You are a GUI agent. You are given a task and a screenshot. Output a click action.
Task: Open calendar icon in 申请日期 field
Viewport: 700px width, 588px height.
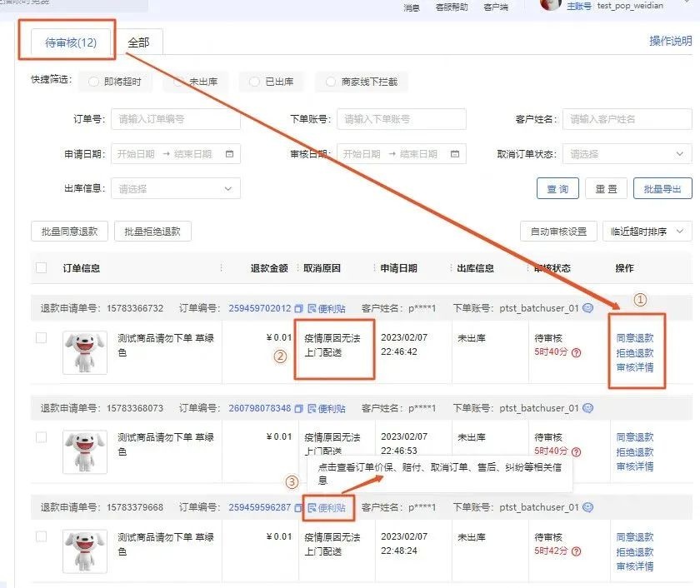(x=229, y=154)
